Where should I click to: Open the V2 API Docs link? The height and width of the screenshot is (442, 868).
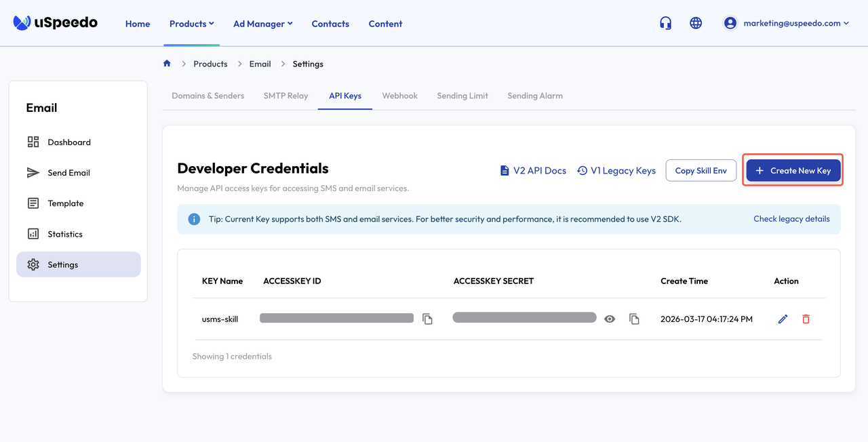[x=533, y=171]
